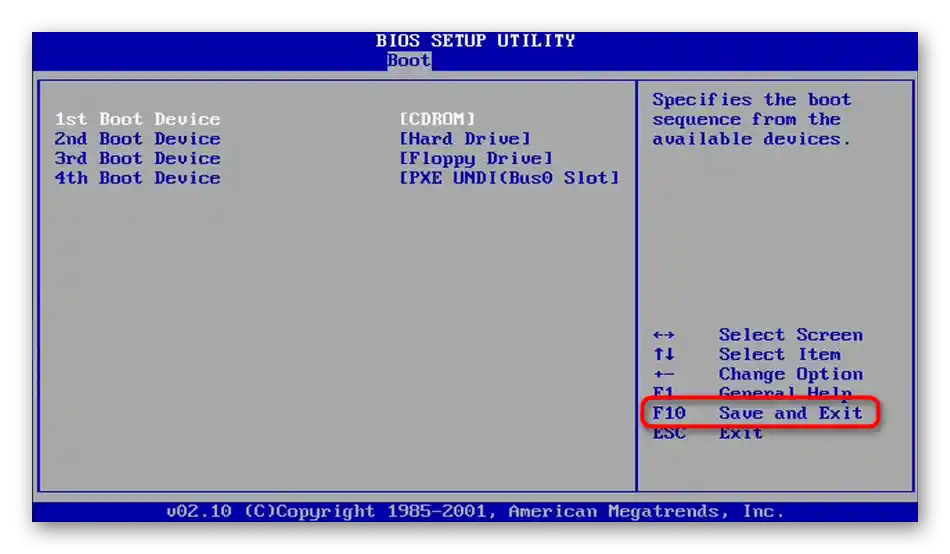This screenshot has height=554, width=950.
Task: Open the [Floppy Drive] option value
Action: (476, 159)
